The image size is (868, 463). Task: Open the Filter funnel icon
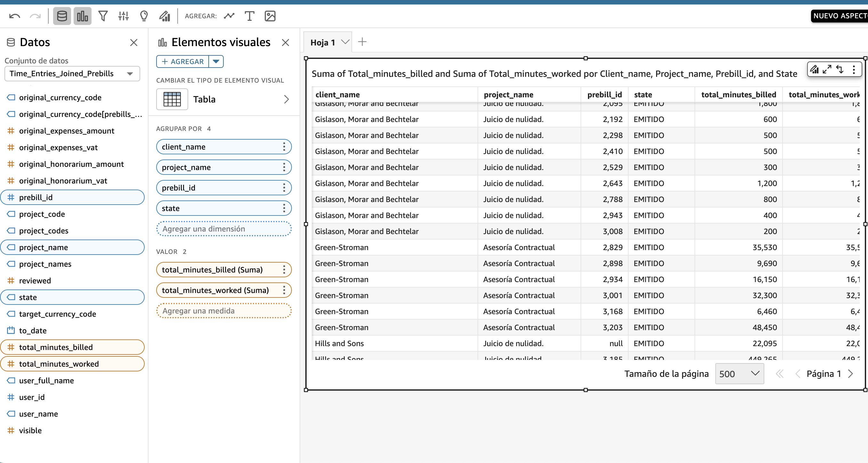[x=103, y=16]
